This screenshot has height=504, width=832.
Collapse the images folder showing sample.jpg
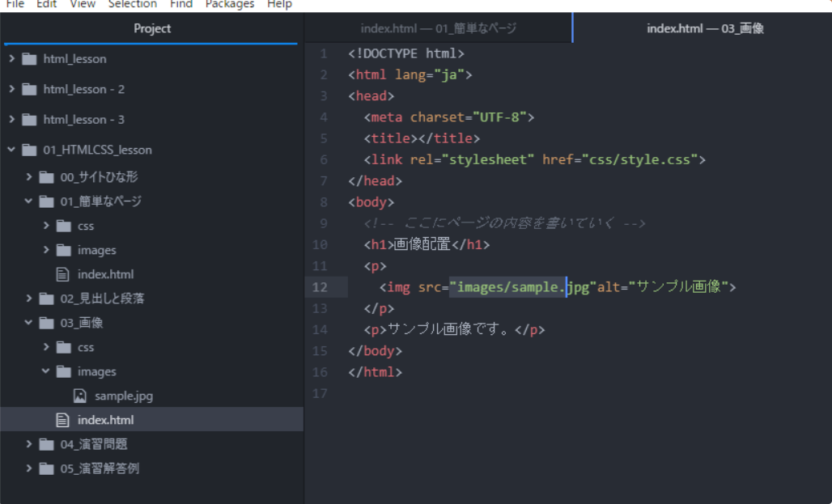point(45,371)
